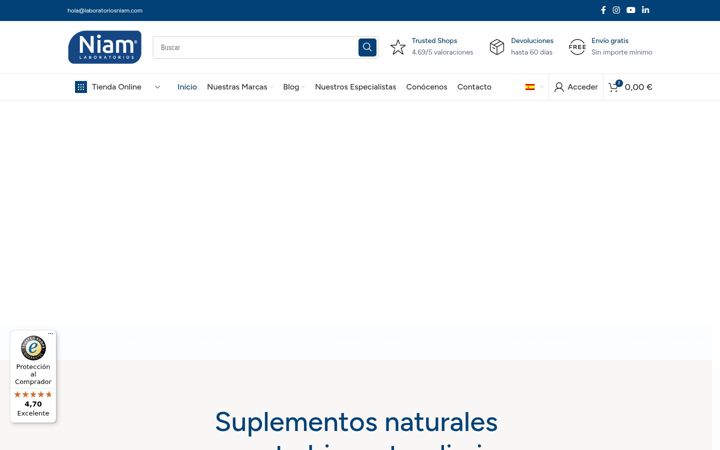Image resolution: width=720 pixels, height=450 pixels.
Task: Click the Spanish flag language icon
Action: point(530,87)
